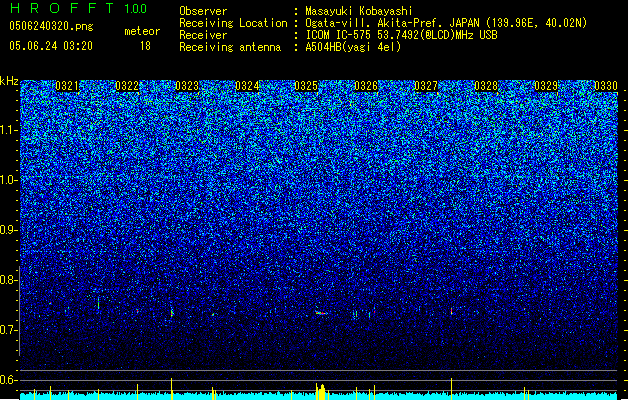Click the 0330 time marker

606,86
